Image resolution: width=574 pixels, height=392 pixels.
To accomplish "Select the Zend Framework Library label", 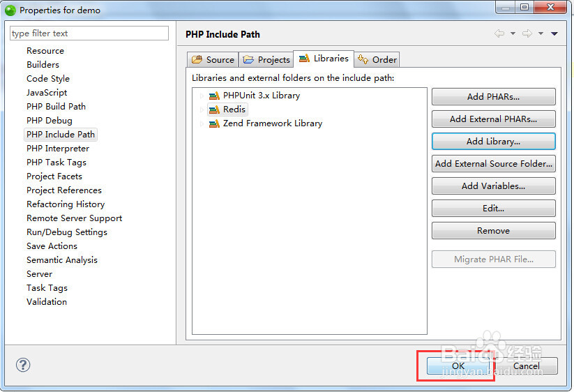I will pyautogui.click(x=273, y=123).
